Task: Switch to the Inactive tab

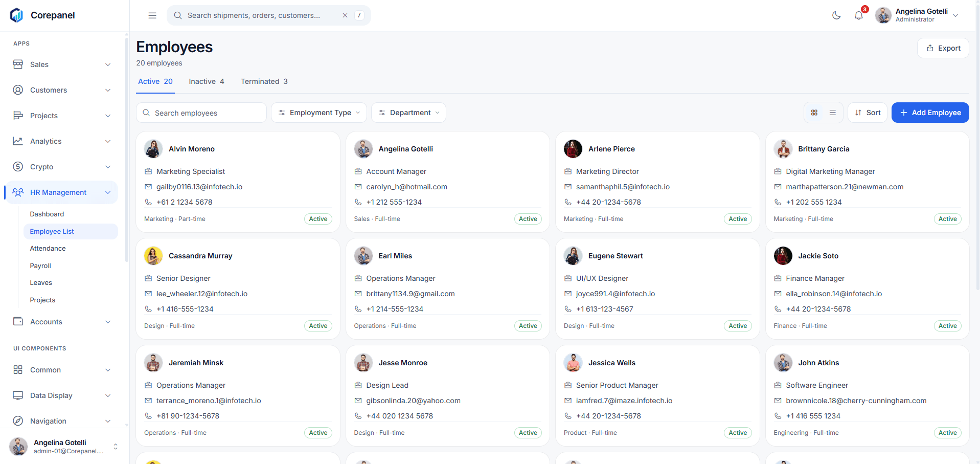Action: point(207,81)
